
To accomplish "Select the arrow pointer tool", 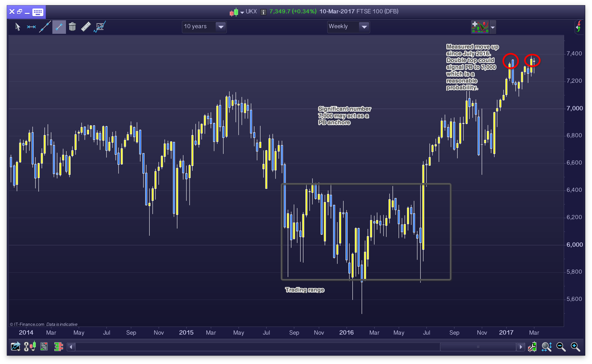I will pyautogui.click(x=18, y=27).
